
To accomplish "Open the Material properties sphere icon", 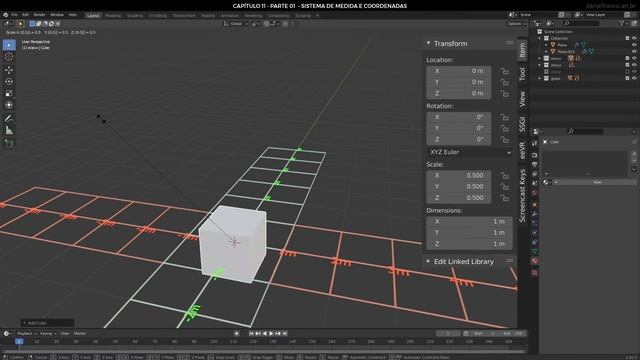I will point(535,261).
